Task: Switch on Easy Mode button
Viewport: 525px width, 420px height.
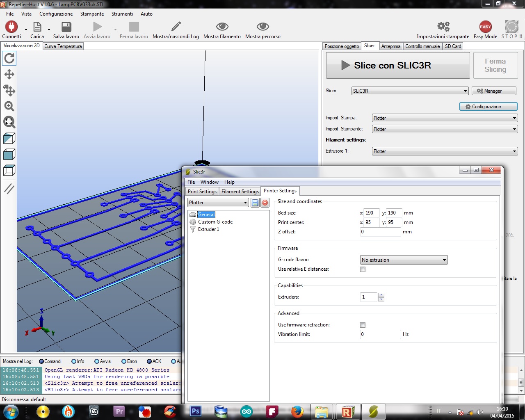Action: click(485, 27)
